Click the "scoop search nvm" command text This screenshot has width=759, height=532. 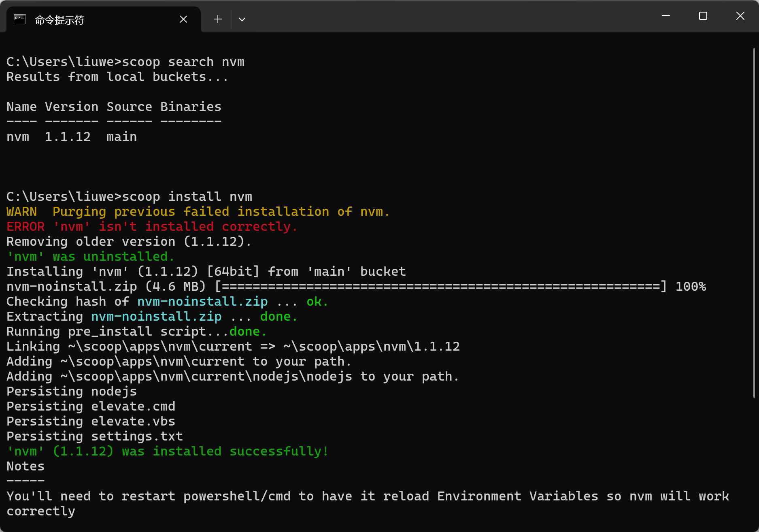tap(183, 62)
